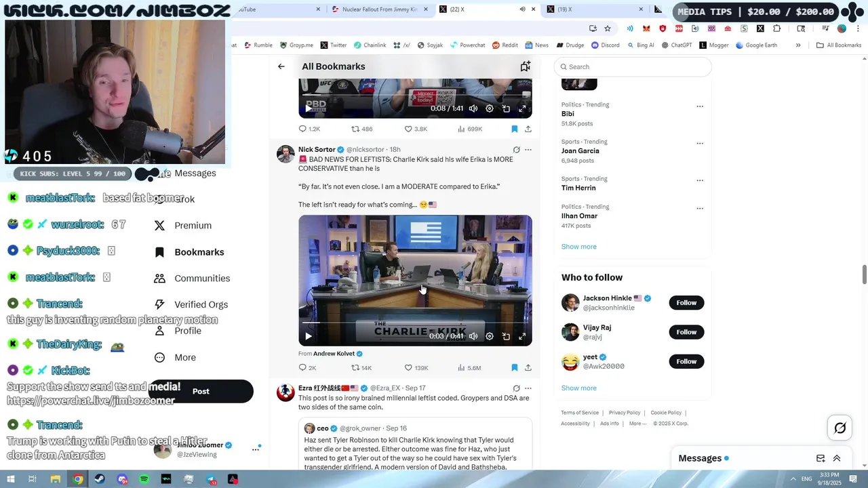Open more menu for Tim Herrin trend

pyautogui.click(x=700, y=181)
